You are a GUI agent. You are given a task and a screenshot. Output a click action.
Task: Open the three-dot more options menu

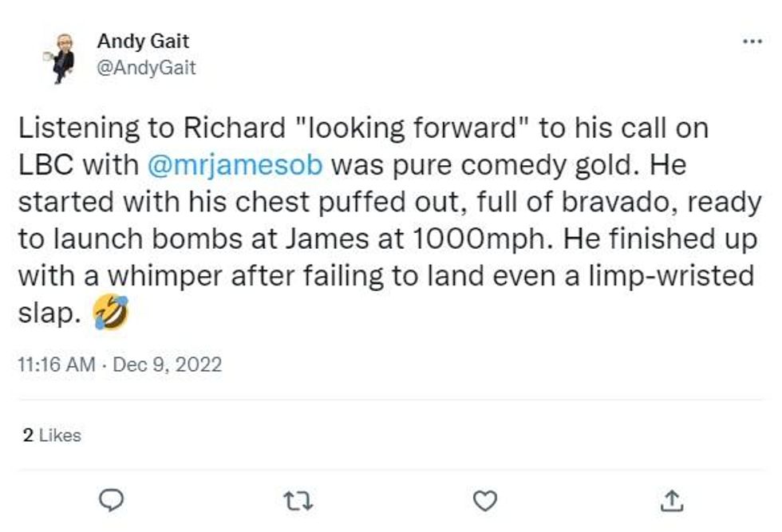(x=752, y=41)
